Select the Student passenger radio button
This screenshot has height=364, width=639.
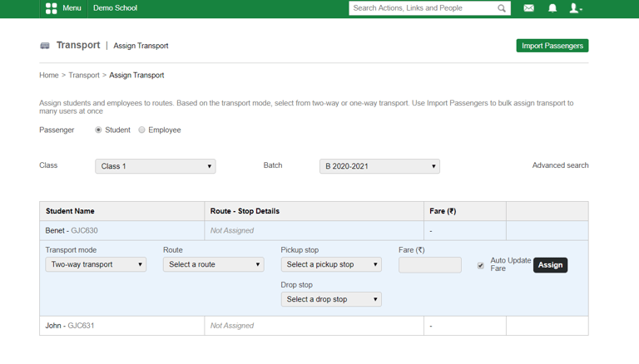pyautogui.click(x=98, y=130)
